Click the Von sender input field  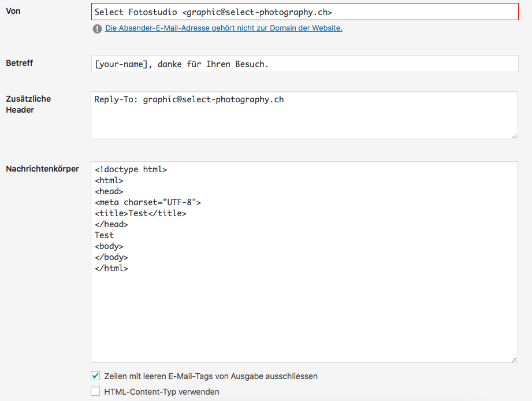click(x=304, y=12)
